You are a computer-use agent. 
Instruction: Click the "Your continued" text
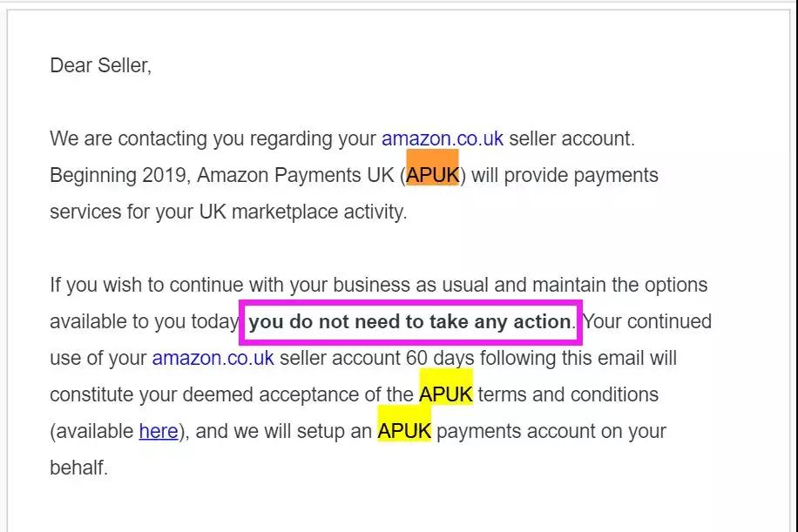tap(646, 321)
